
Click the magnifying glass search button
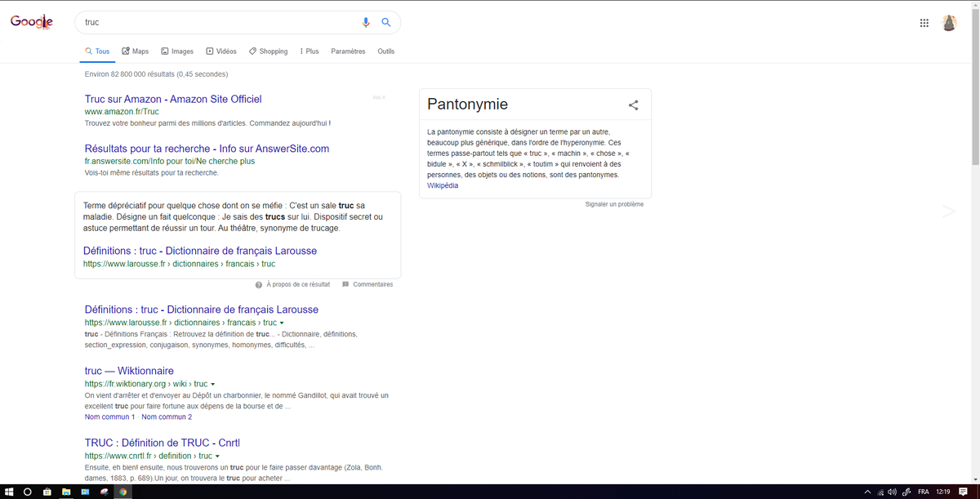coord(386,23)
